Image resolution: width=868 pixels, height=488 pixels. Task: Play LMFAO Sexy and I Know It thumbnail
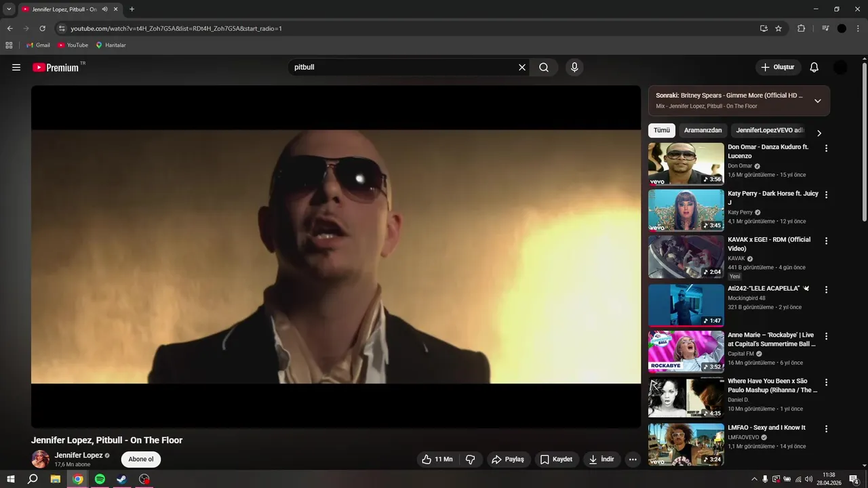coord(686,445)
